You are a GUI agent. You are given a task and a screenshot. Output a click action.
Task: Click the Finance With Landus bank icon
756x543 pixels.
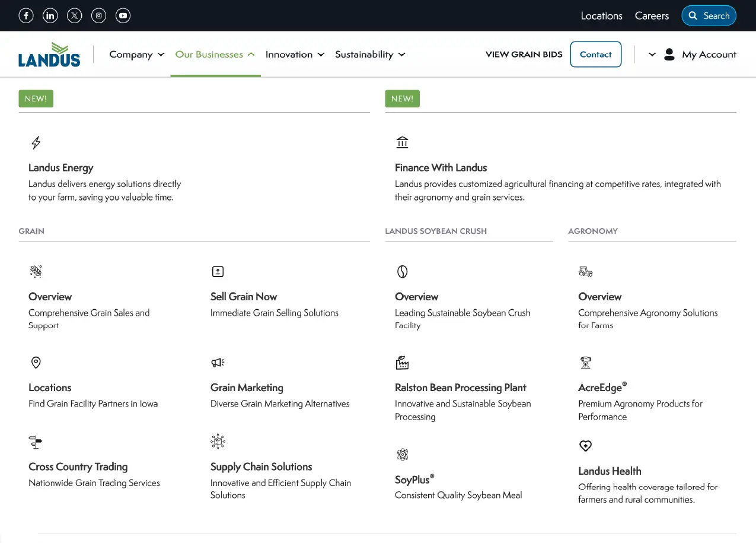pos(402,142)
